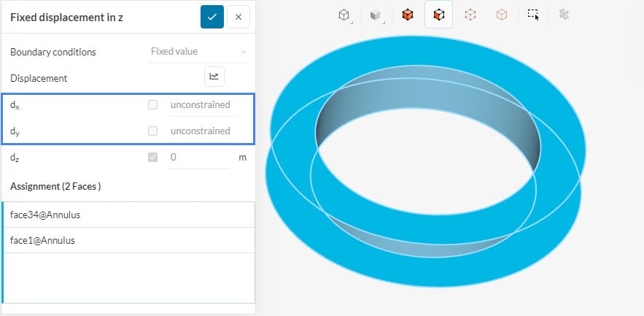The image size is (644, 316).
Task: Open the gray solid cube render mode
Action: [x=375, y=15]
